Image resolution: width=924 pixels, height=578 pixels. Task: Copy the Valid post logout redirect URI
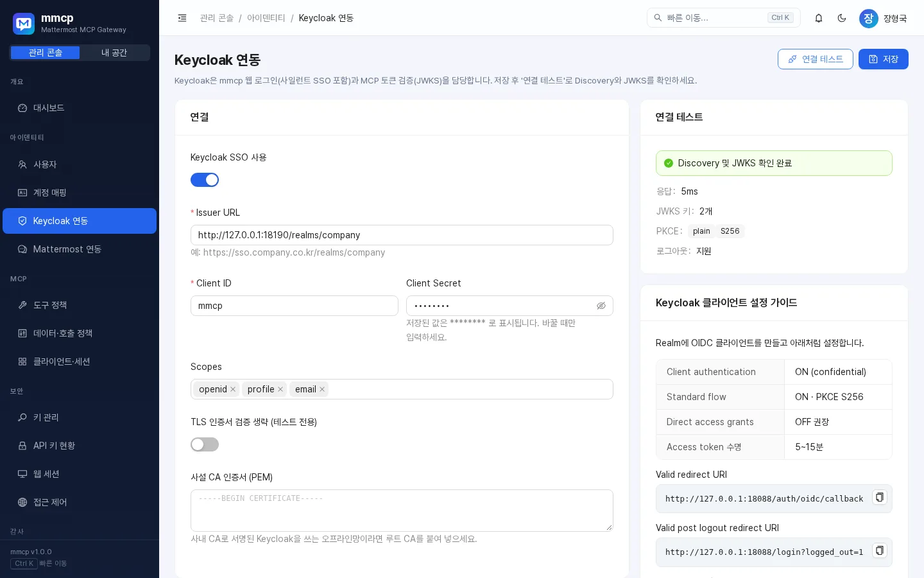(x=880, y=551)
